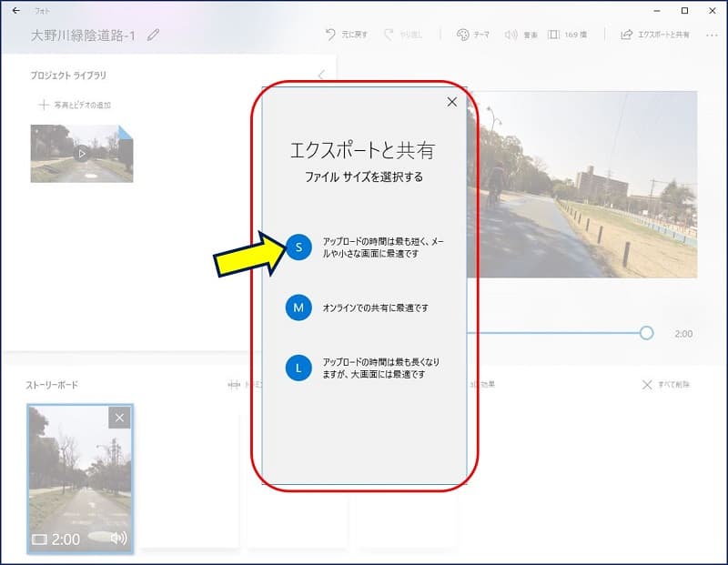
Task: Click the 元に戻す undo button
Action: click(347, 35)
